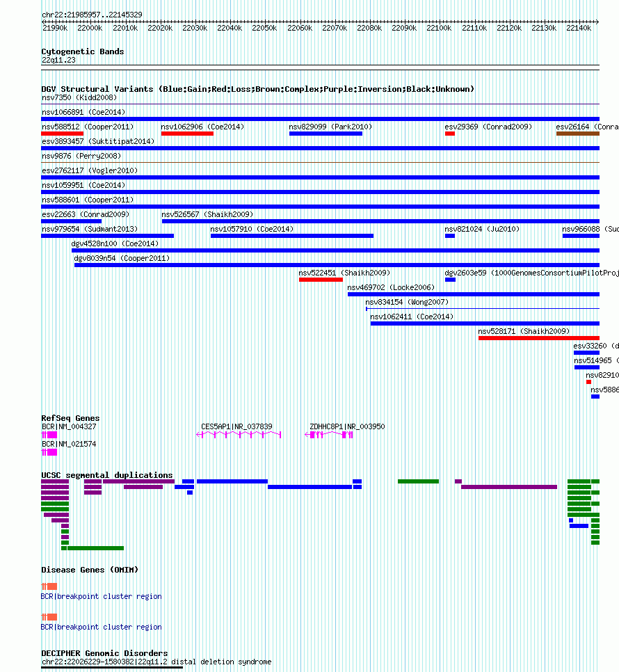Click the nsv9876 (Perry2008) label
The height and width of the screenshot is (672, 619).
(81, 156)
